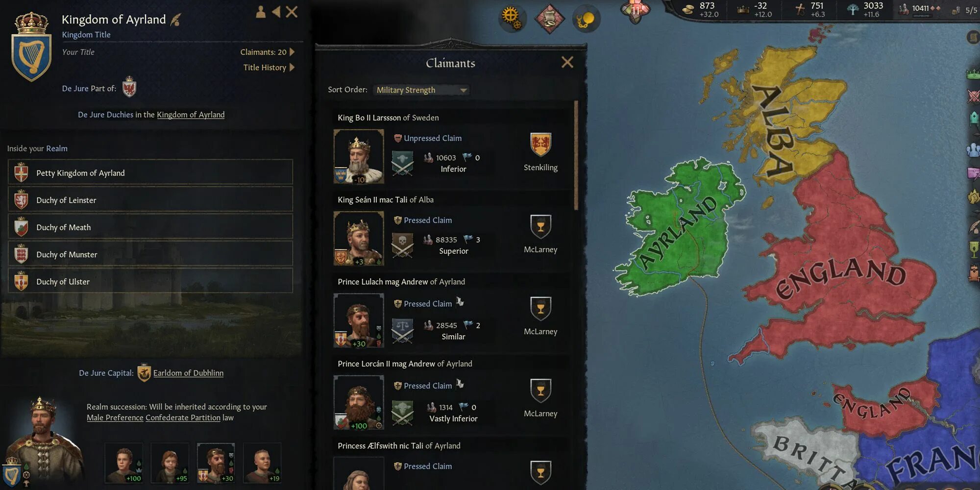The width and height of the screenshot is (980, 490).
Task: Open the Earldom of Dubhlinn link
Action: 188,373
